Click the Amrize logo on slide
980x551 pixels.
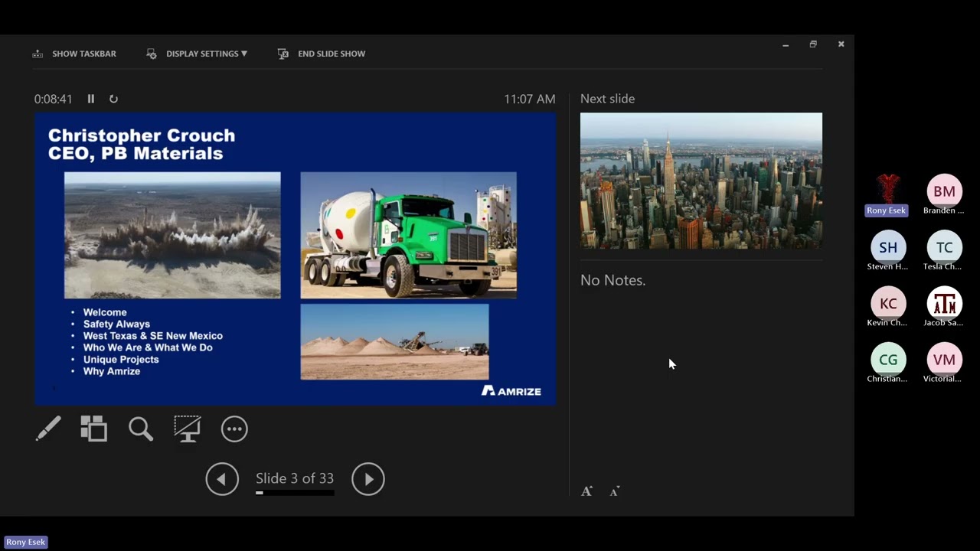pos(511,390)
